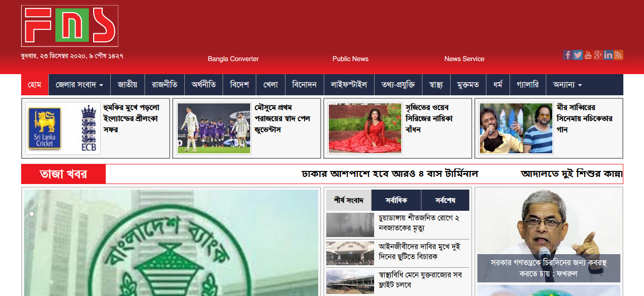Open the YouTube icon in header
644x296 pixels.
[x=588, y=55]
